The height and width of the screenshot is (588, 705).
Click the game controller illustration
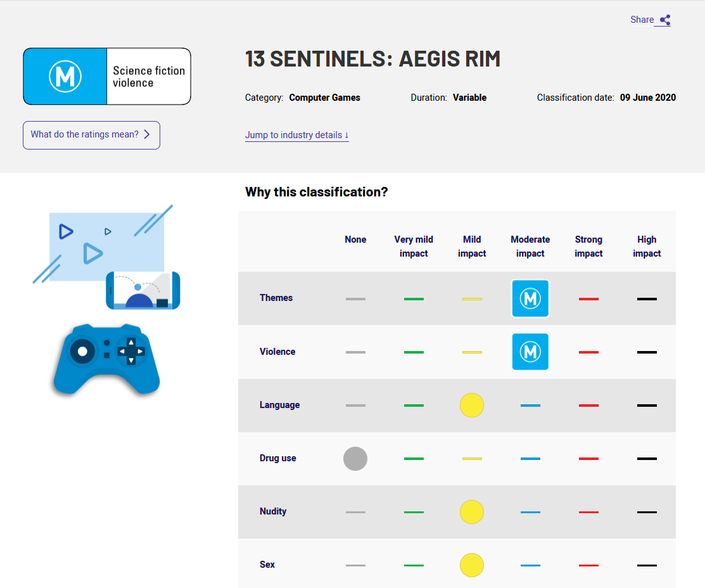point(106,359)
